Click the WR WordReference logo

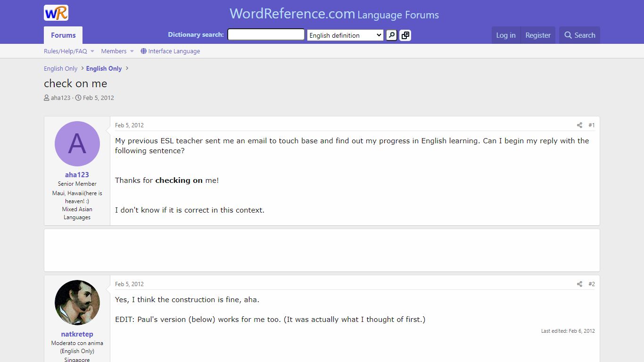pyautogui.click(x=56, y=13)
